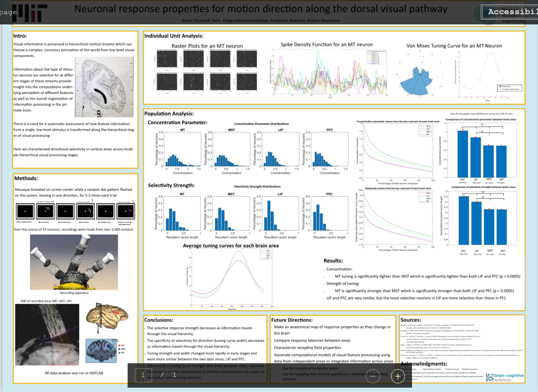Select the recording apparatus image
This screenshot has height=392, width=538.
pyautogui.click(x=74, y=262)
